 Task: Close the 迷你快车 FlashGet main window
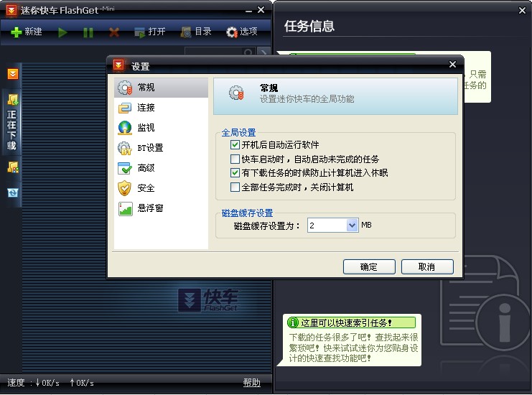click(x=261, y=10)
